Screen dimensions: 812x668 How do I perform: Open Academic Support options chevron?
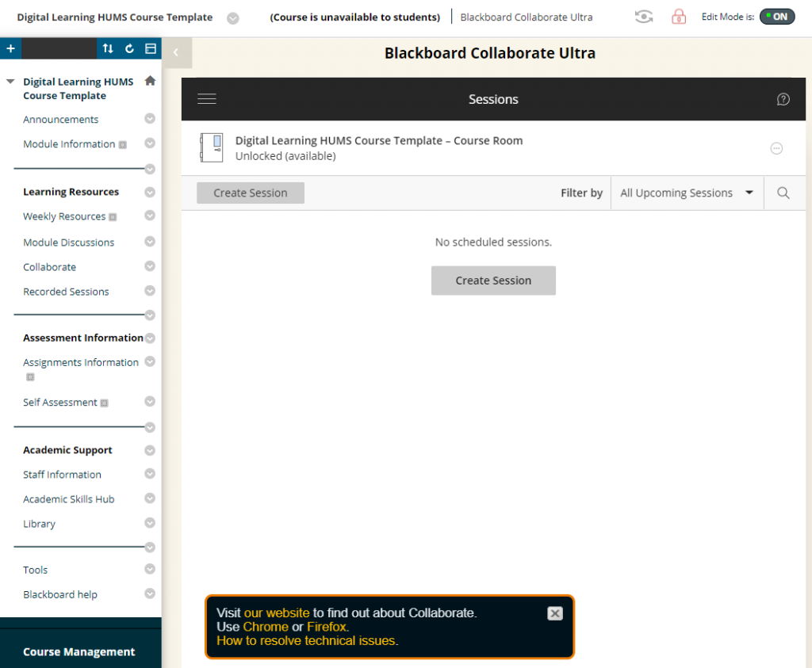(x=150, y=450)
